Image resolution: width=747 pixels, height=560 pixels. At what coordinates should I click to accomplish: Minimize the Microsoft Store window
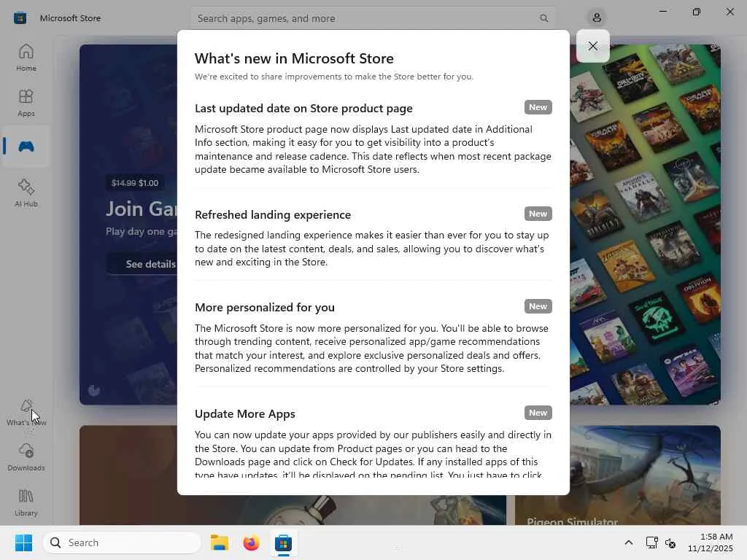point(662,12)
